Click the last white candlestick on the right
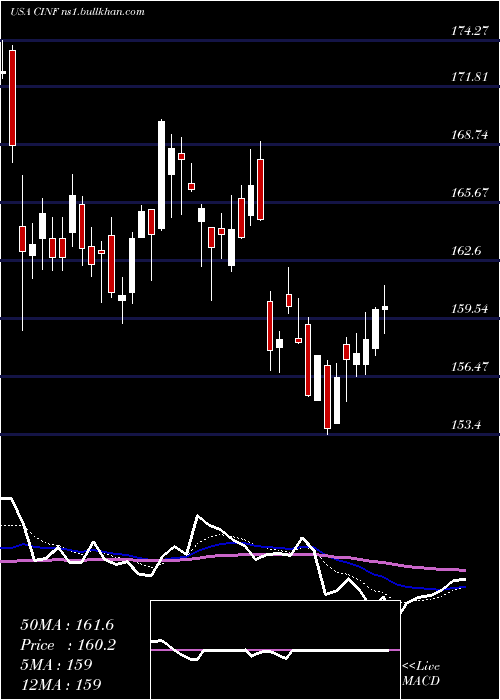The height and width of the screenshot is (700, 500). tap(384, 308)
